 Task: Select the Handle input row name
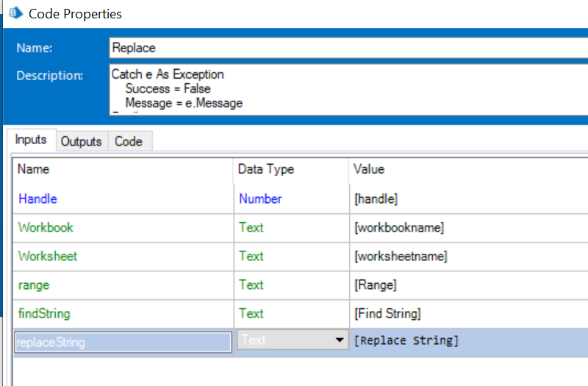38,199
